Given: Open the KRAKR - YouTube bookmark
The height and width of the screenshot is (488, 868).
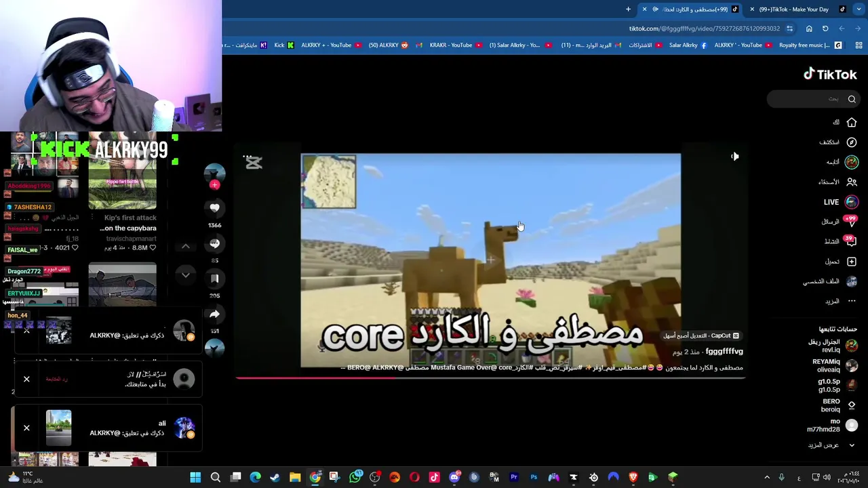Looking at the screenshot, I should [x=455, y=45].
